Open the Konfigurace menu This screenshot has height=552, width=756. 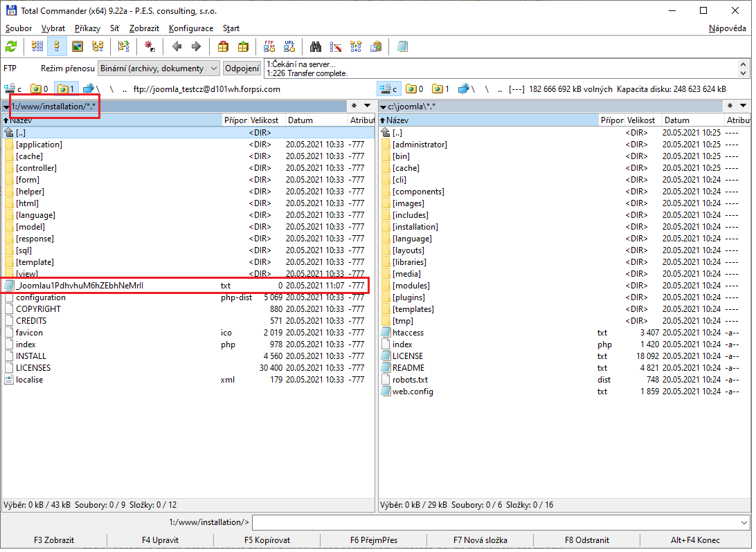click(191, 28)
